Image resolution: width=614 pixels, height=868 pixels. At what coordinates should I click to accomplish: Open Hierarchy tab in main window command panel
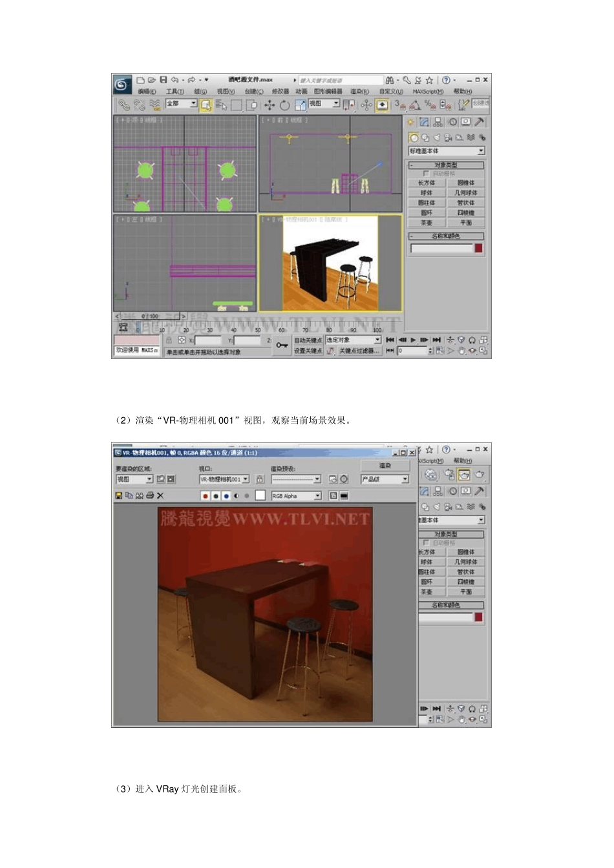pos(438,122)
